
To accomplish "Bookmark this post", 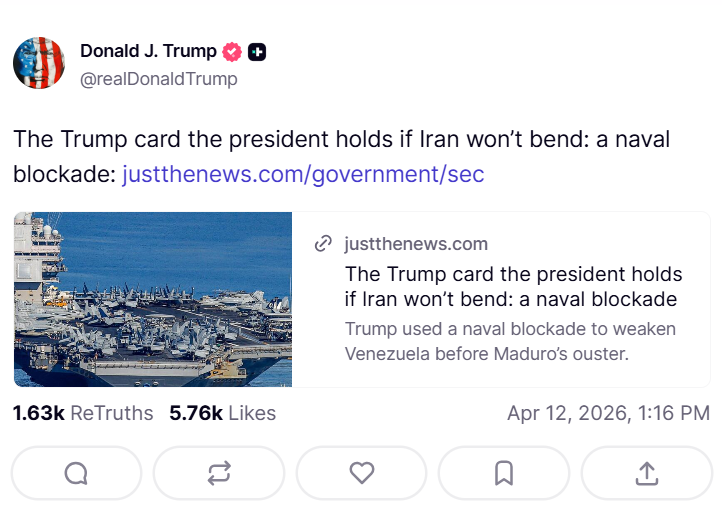I will click(x=504, y=473).
